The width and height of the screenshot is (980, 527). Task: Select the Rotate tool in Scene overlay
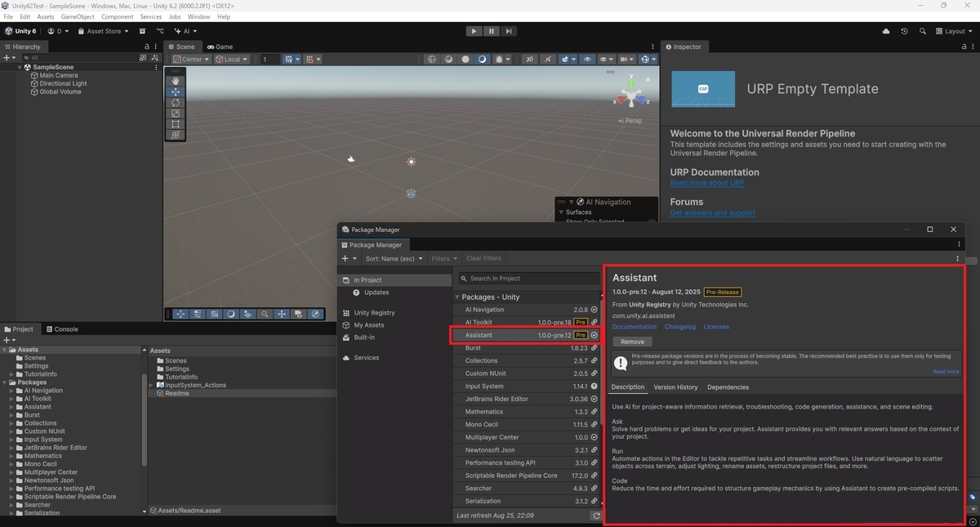[176, 103]
